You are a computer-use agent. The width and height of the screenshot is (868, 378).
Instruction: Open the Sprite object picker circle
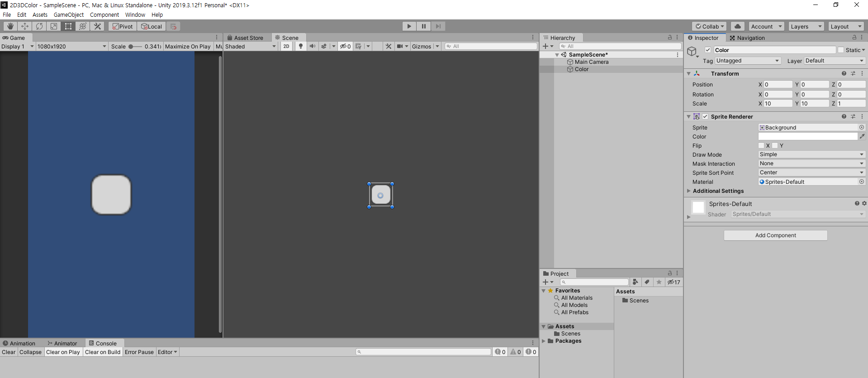862,127
